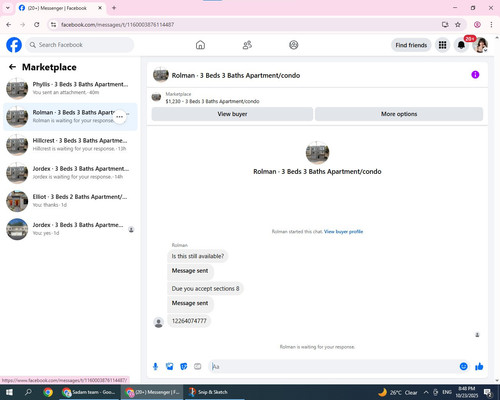Click the message input field
The height and width of the screenshot is (400, 500).
(333, 367)
